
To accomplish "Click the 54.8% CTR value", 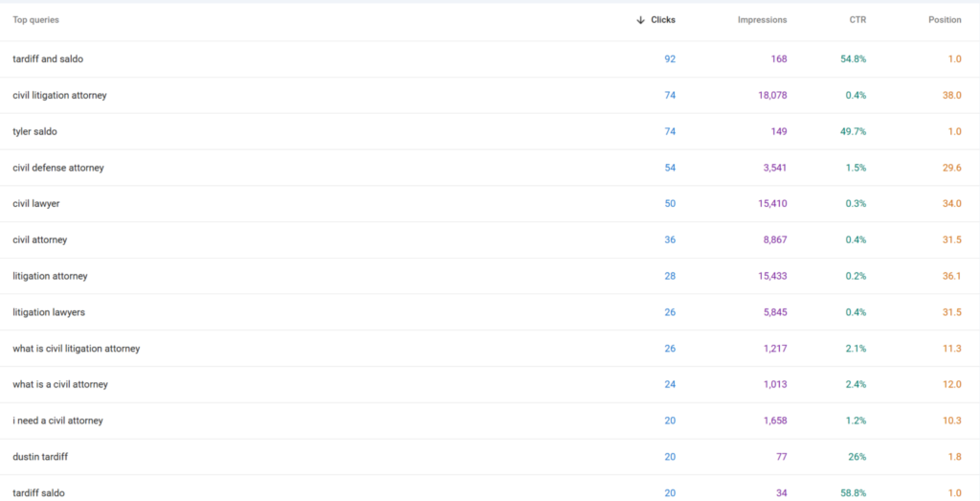I will [x=853, y=59].
